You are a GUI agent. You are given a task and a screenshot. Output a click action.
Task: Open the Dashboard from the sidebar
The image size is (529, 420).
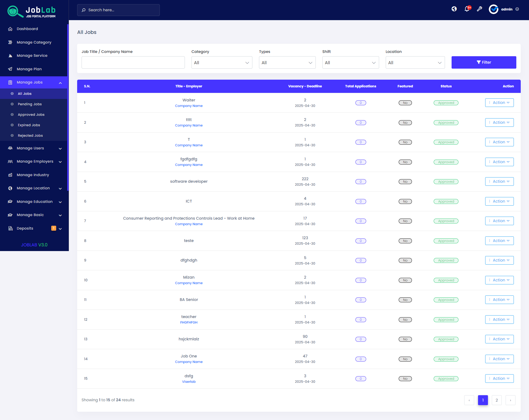[27, 29]
